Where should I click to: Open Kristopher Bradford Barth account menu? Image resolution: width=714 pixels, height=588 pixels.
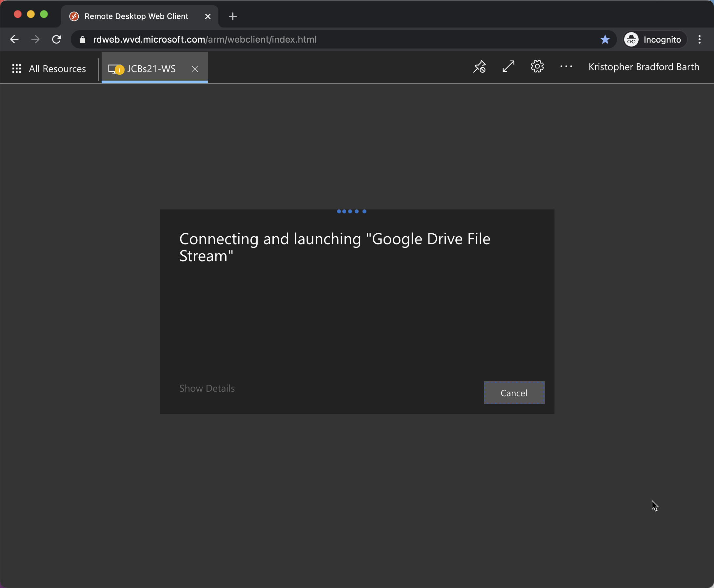click(x=644, y=67)
